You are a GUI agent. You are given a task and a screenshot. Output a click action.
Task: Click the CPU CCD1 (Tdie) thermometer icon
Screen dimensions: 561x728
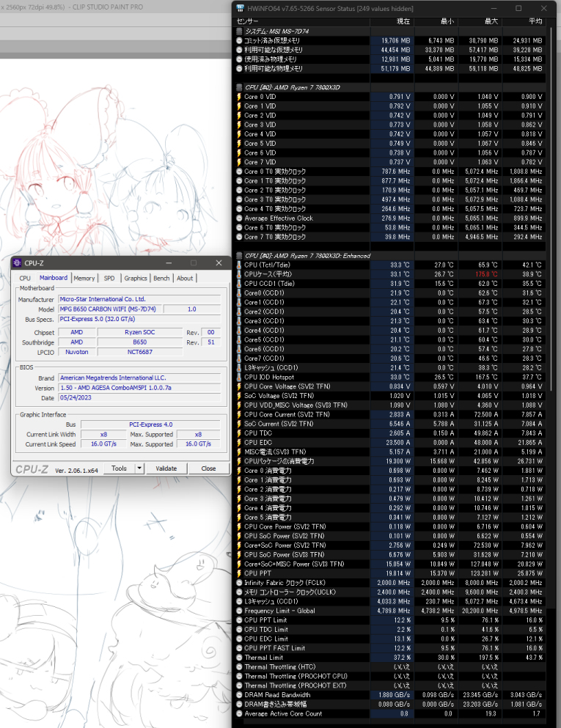(x=239, y=284)
